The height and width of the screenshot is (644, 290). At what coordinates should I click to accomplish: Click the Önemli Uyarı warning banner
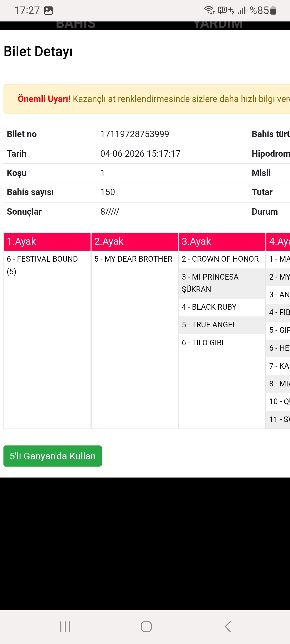(147, 99)
